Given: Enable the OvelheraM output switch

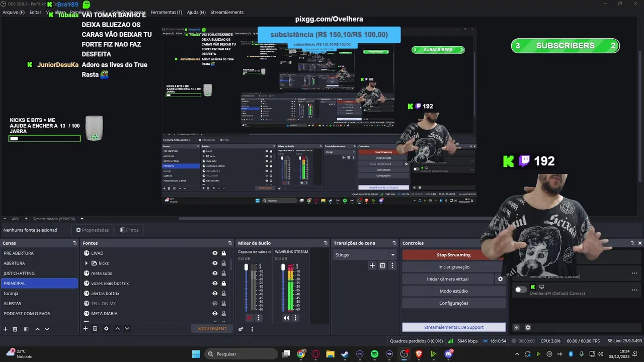Looking at the screenshot, I should click(x=521, y=290).
